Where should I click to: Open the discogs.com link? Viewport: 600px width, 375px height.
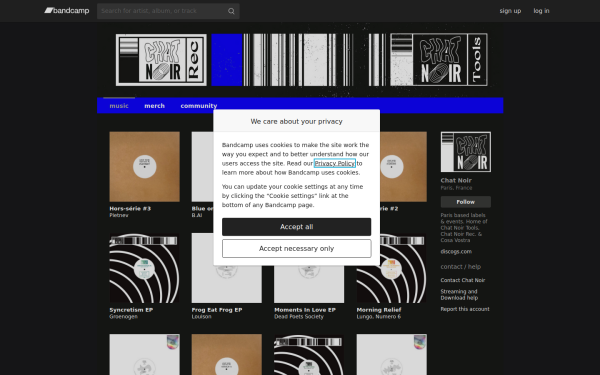click(x=456, y=252)
